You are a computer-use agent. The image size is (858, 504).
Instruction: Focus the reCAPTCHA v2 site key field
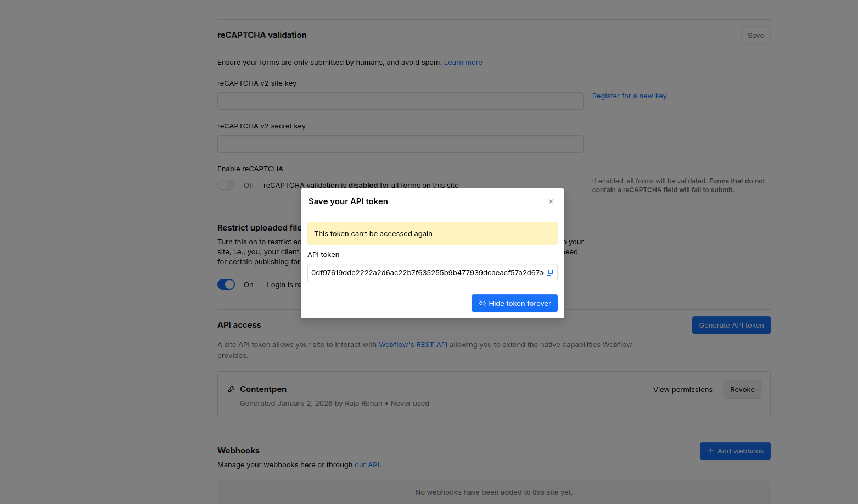pyautogui.click(x=400, y=101)
